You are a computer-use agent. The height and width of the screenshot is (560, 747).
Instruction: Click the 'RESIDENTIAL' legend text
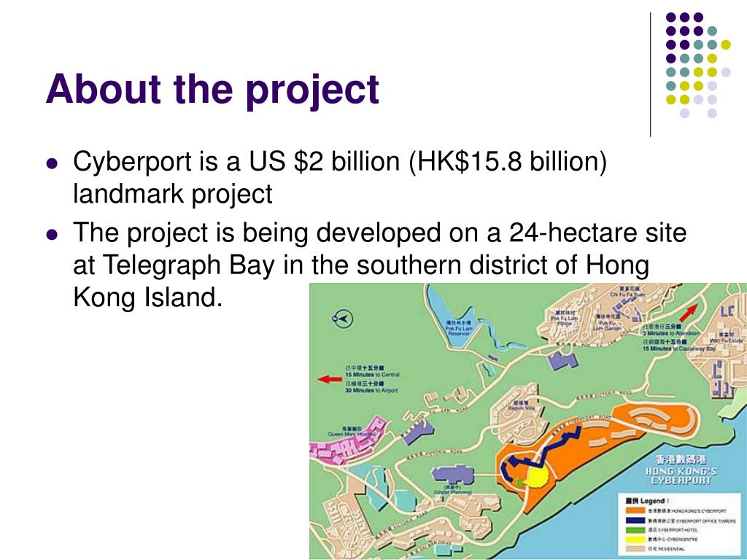[x=673, y=549]
